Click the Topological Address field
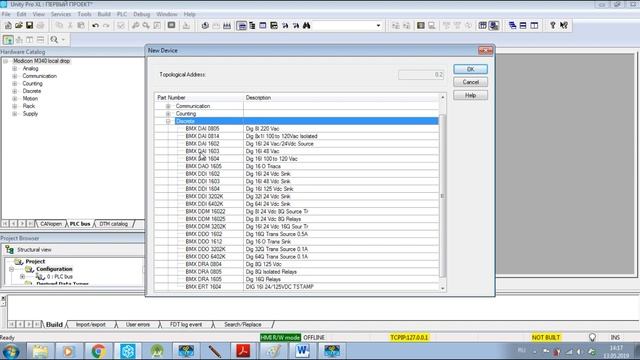Image resolution: width=640 pixels, height=360 pixels. [x=421, y=75]
